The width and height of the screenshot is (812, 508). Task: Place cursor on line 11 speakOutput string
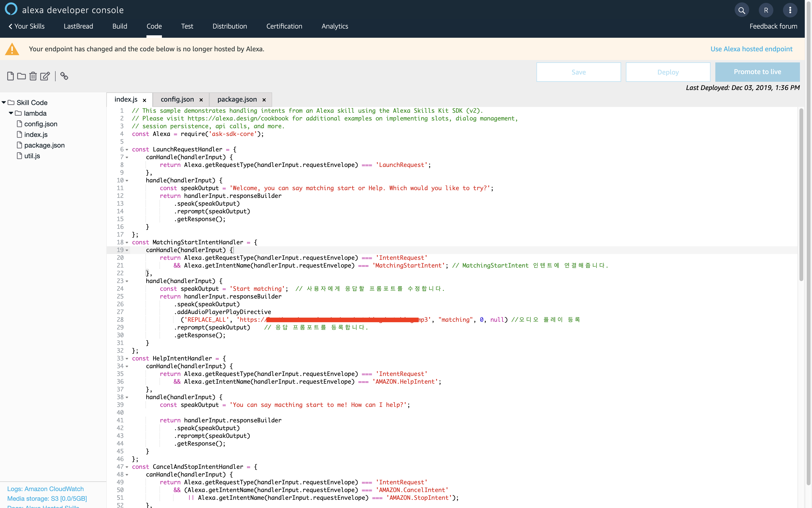360,188
